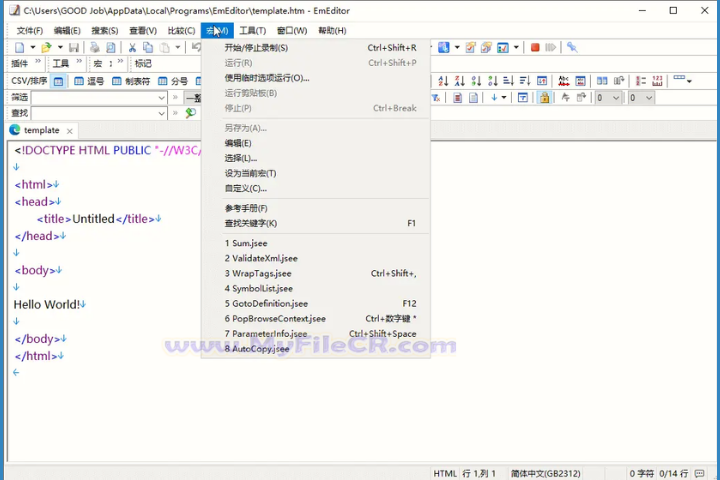Open Print Preview icon
Viewport: 720px width, 480px height.
(111, 47)
